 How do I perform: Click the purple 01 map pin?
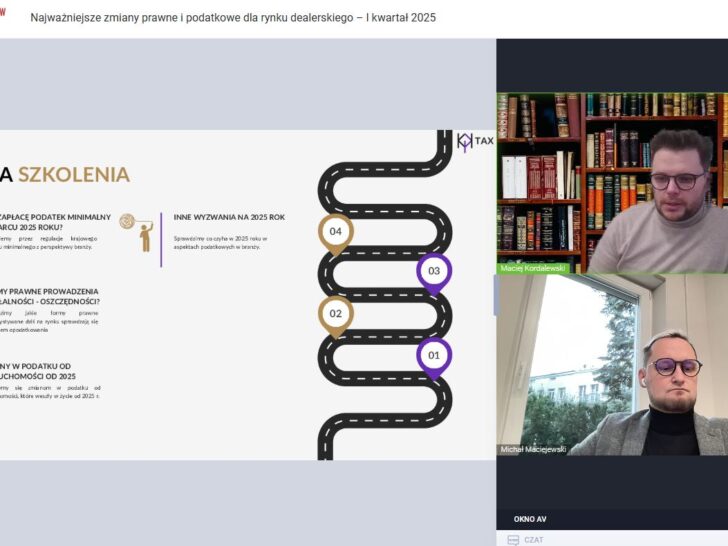(x=434, y=356)
